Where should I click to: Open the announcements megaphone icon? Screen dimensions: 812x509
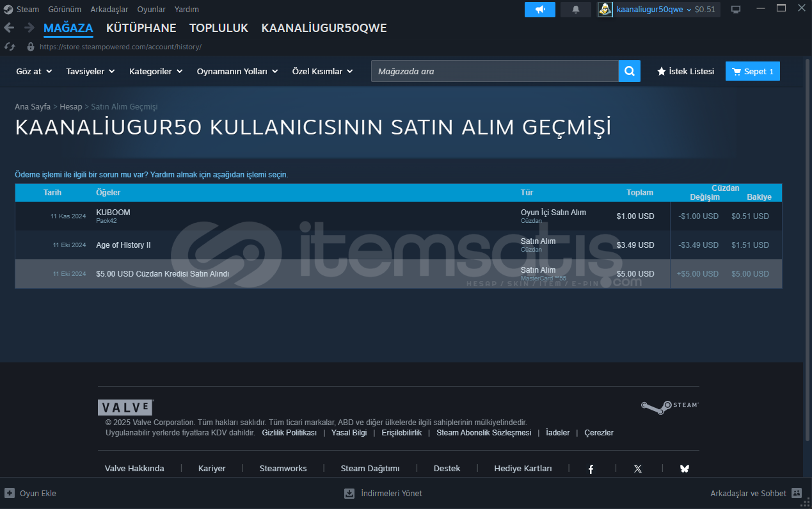[x=539, y=10]
